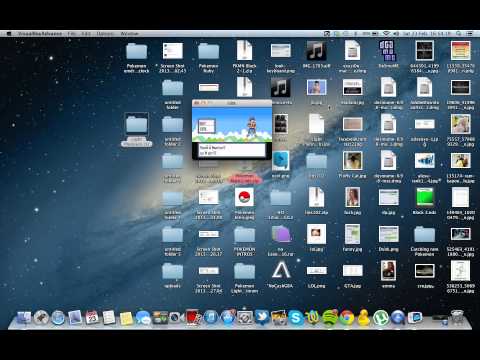Open Messages from the Dock
Viewport: 480px width, 360px height.
coord(143,318)
